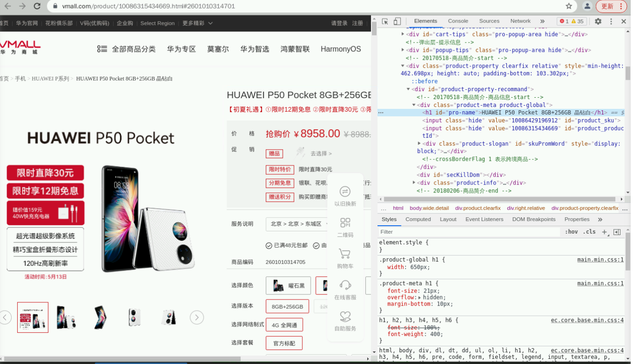This screenshot has width=634, height=364.
Task: View site info via the lock icon
Action: [x=55, y=6]
